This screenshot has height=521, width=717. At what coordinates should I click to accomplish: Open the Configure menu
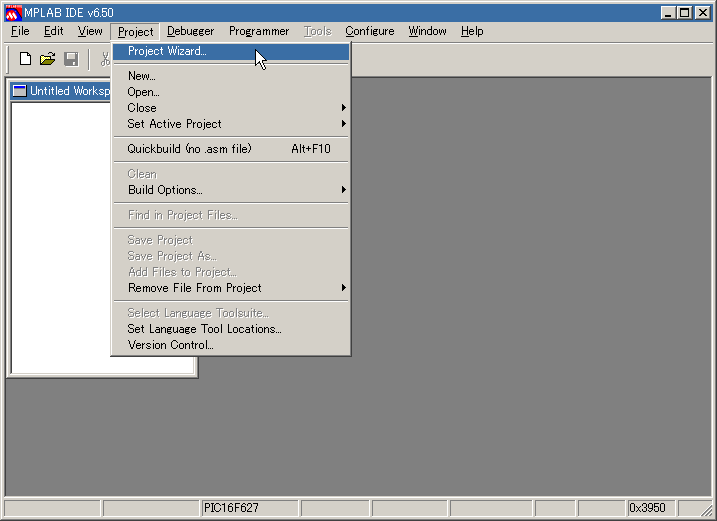369,31
